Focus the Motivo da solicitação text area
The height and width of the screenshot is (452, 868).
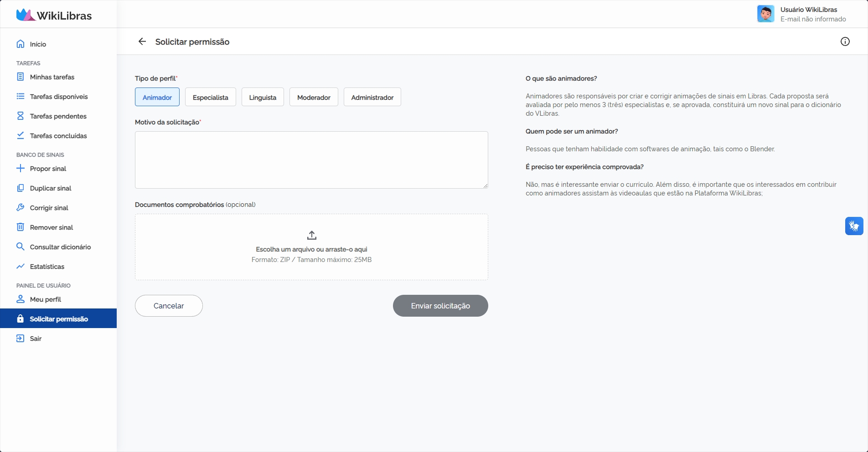[311, 160]
